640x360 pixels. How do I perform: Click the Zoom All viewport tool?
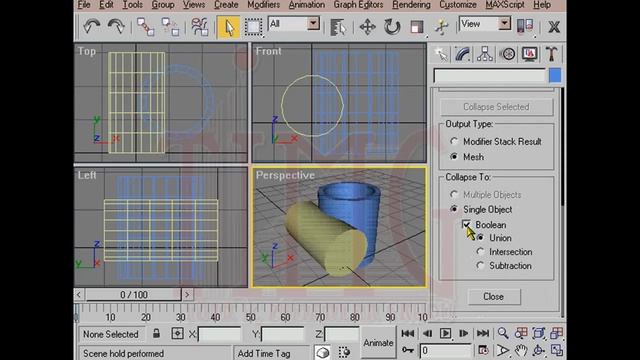click(x=521, y=333)
